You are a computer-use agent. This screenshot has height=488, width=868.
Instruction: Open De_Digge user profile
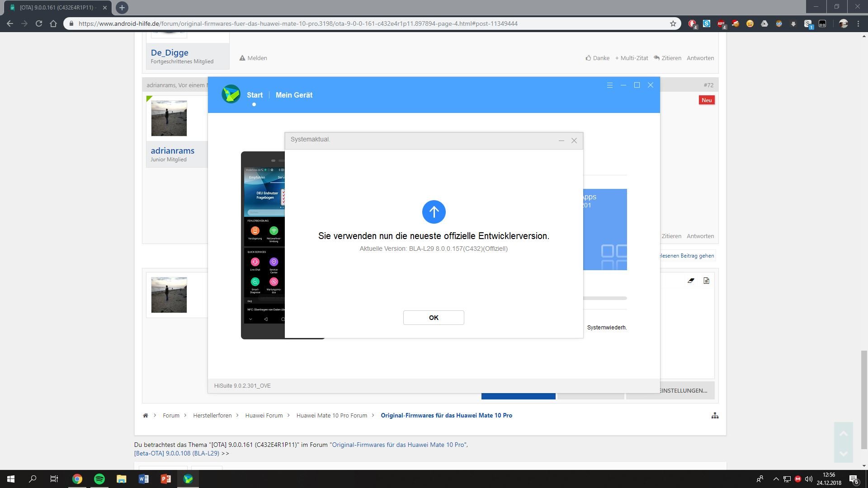pyautogui.click(x=170, y=52)
